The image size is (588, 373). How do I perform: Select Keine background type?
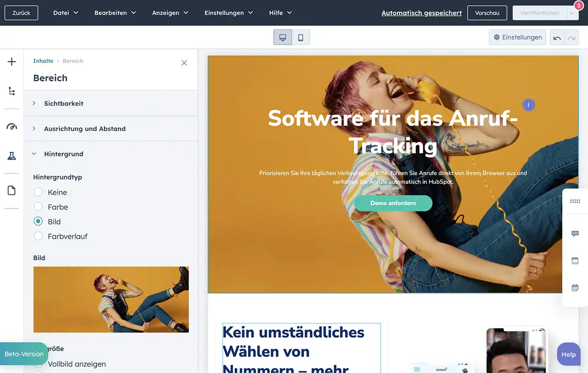38,192
